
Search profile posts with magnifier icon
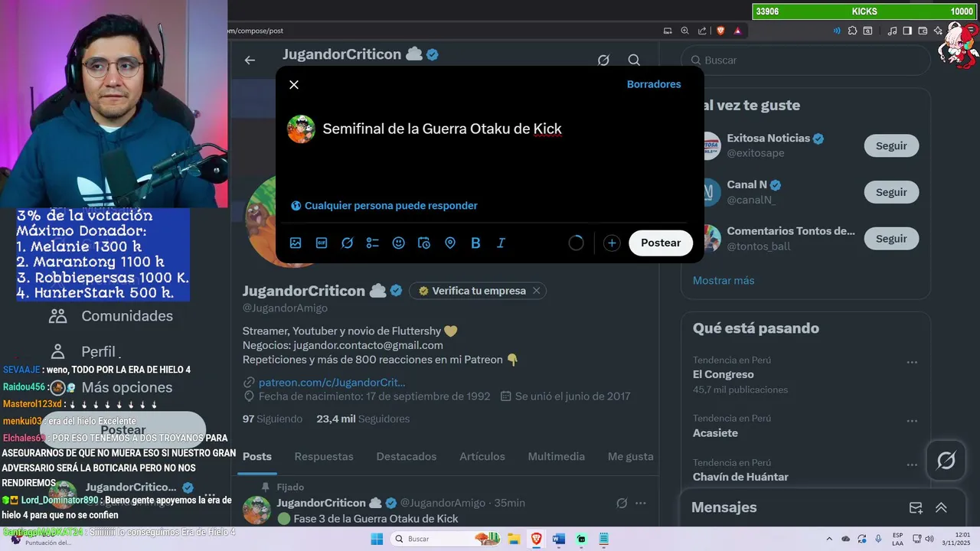pos(634,60)
